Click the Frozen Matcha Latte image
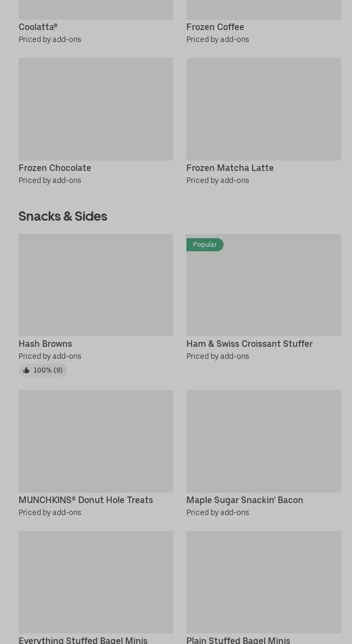 point(263,109)
